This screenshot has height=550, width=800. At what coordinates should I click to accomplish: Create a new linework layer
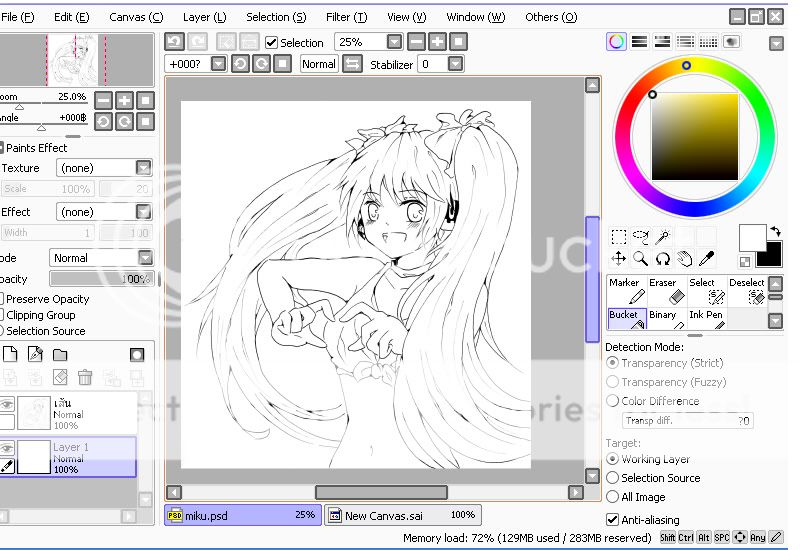click(x=35, y=354)
